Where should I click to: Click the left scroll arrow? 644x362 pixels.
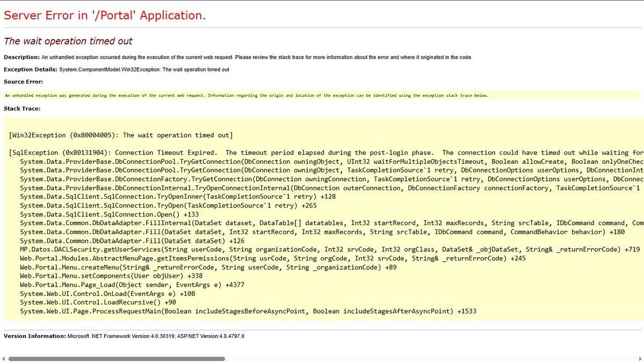tap(3, 359)
